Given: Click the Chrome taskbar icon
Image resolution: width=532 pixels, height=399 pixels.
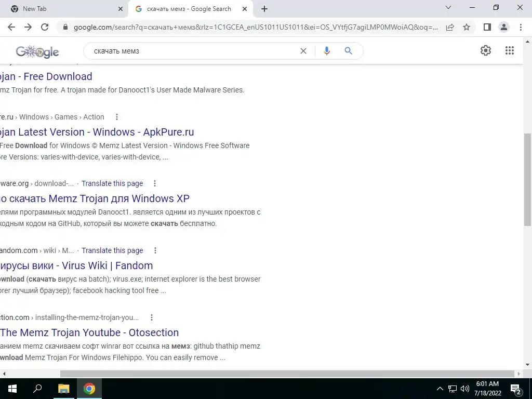Looking at the screenshot, I should click(89, 389).
